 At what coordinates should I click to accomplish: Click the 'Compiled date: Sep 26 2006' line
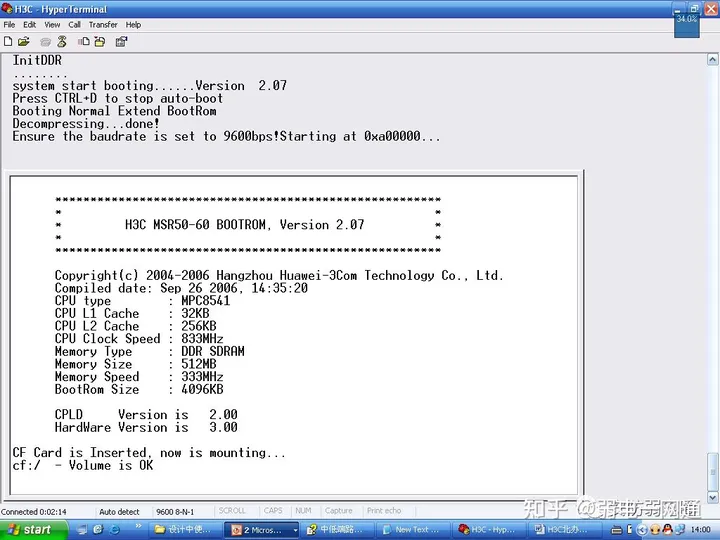point(181,288)
